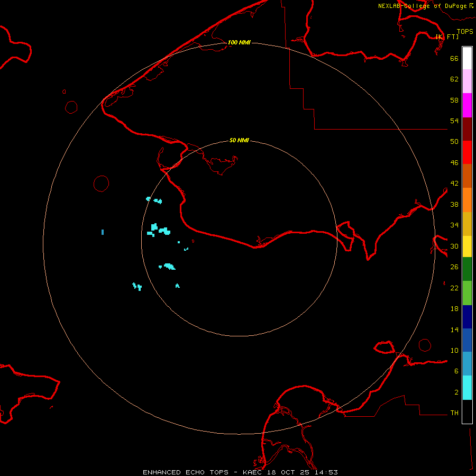The height and width of the screenshot is (476, 476).
Task: Click the "TOPS" legend title
Action: (x=465, y=31)
